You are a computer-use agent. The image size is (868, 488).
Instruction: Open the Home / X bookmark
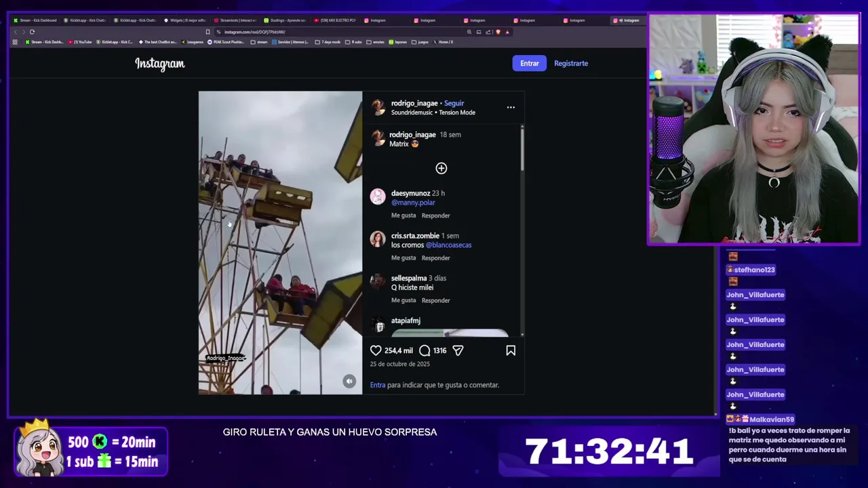tap(442, 42)
